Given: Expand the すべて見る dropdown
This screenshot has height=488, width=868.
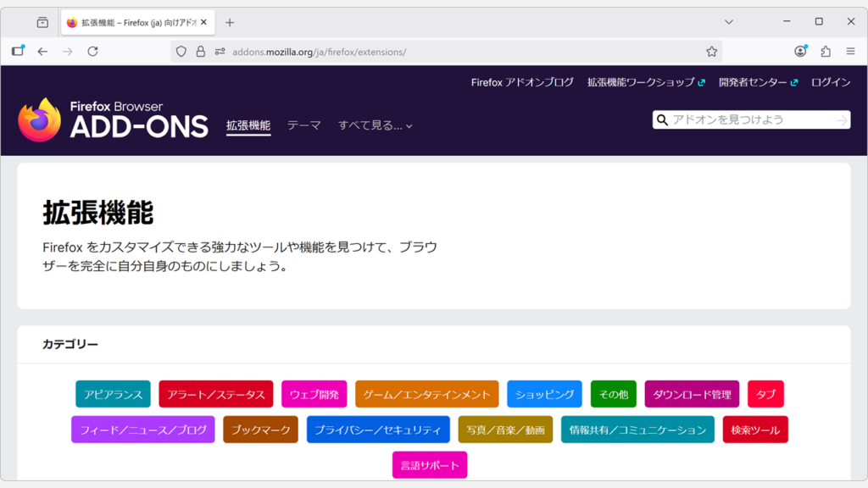Looking at the screenshot, I should (x=376, y=125).
